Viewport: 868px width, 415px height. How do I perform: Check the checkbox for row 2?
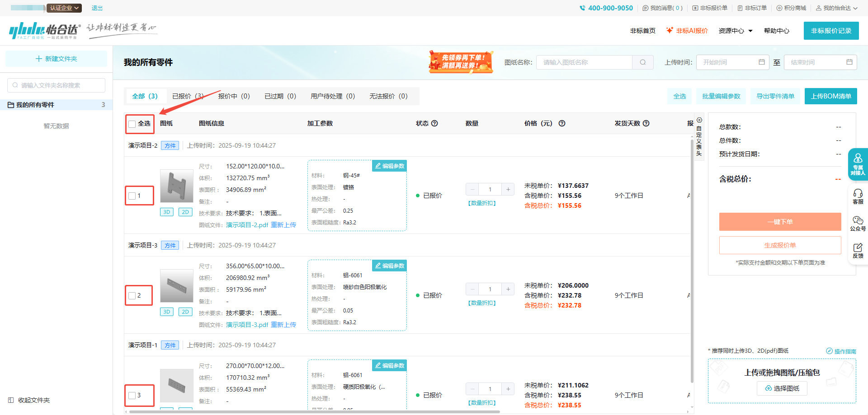(132, 296)
